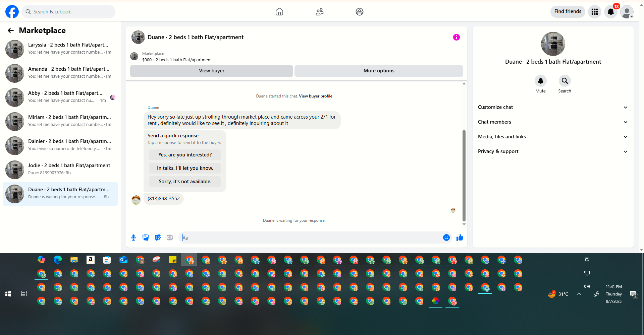Open Microsoft Store in taskbar
The width and height of the screenshot is (644, 335).
click(107, 260)
